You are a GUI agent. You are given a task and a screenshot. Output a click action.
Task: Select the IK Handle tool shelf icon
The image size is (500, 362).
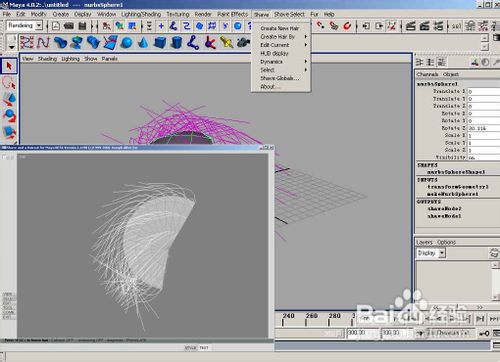coord(210,43)
